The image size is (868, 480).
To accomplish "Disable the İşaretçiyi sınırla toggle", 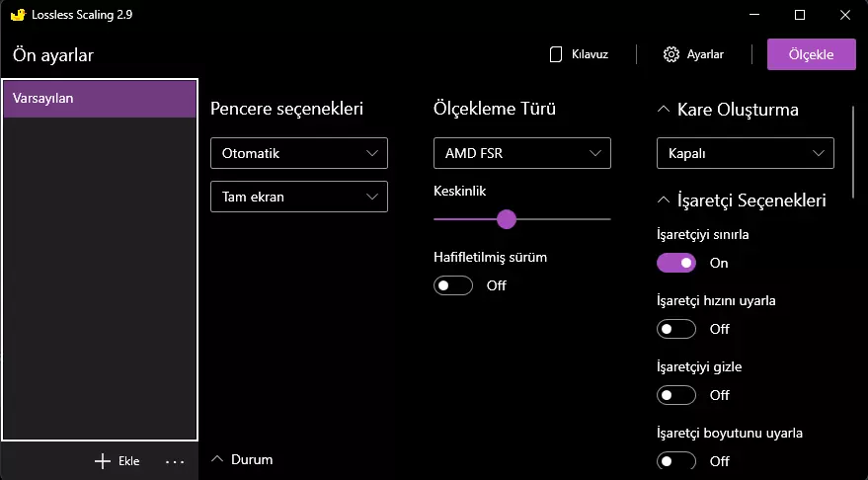I will tap(676, 263).
